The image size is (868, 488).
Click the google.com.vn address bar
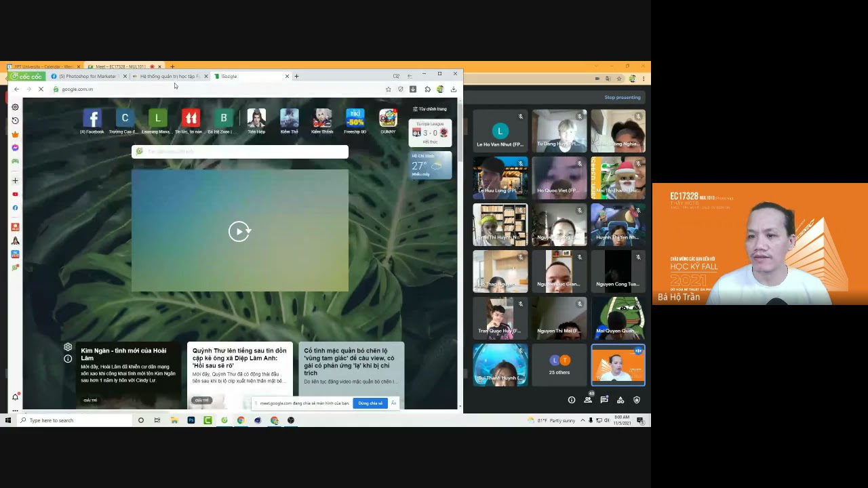tap(217, 89)
